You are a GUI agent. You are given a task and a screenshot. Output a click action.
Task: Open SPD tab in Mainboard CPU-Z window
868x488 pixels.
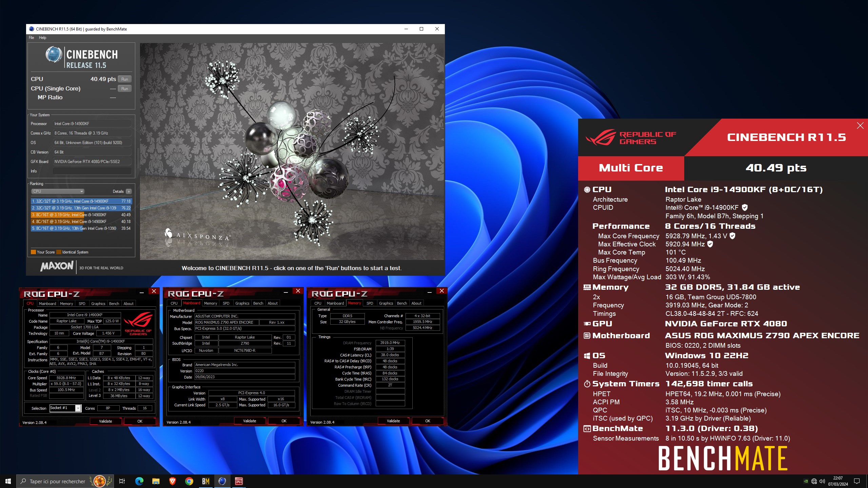coord(226,303)
